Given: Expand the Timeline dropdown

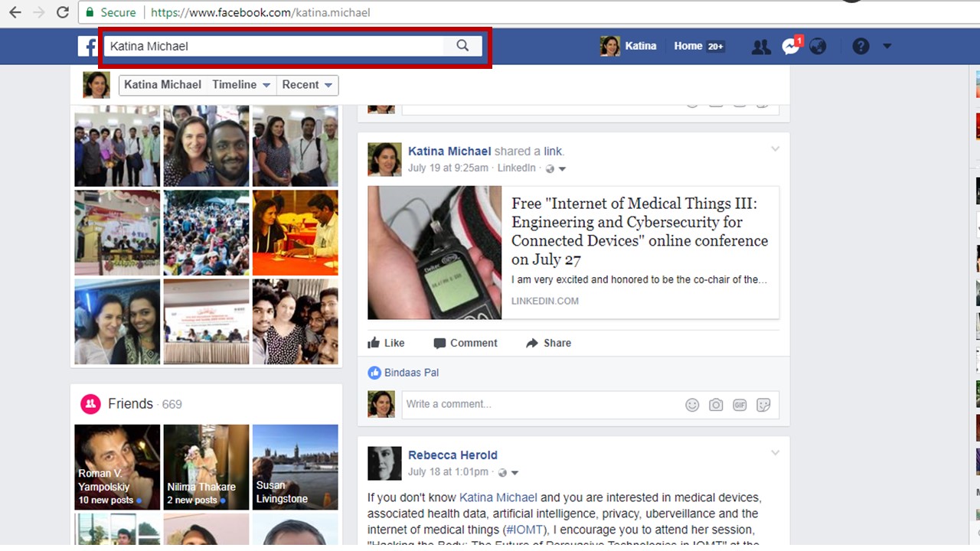Looking at the screenshot, I should [241, 85].
